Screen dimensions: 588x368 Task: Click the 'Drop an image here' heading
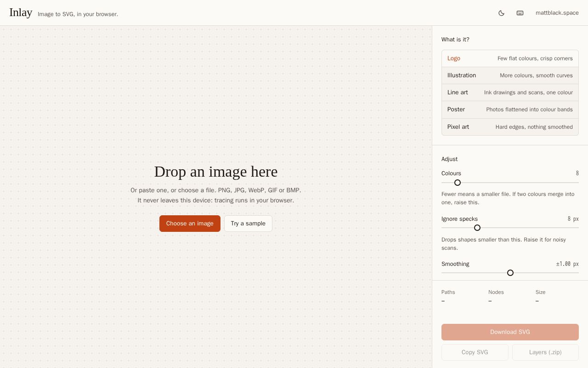[216, 172]
